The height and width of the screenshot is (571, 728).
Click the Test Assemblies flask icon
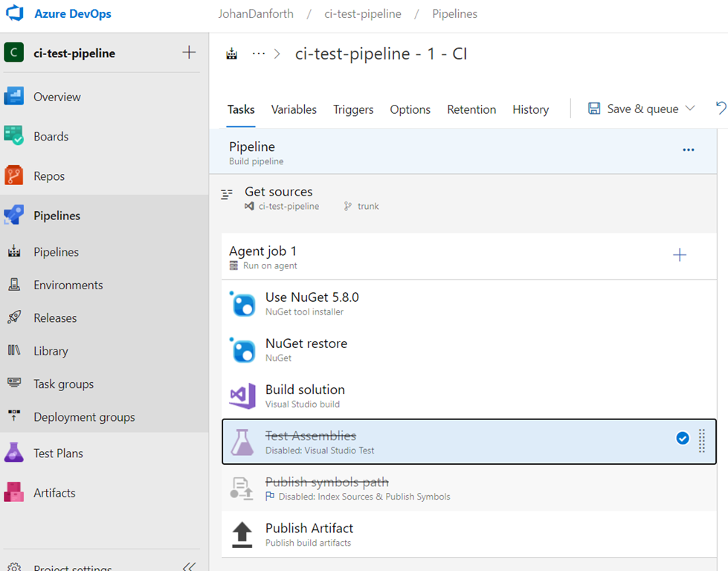click(243, 442)
